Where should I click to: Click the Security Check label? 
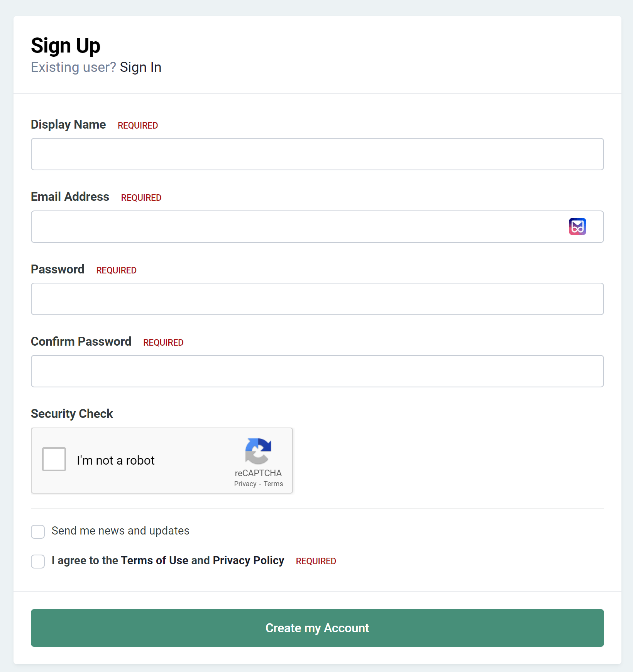tap(71, 413)
